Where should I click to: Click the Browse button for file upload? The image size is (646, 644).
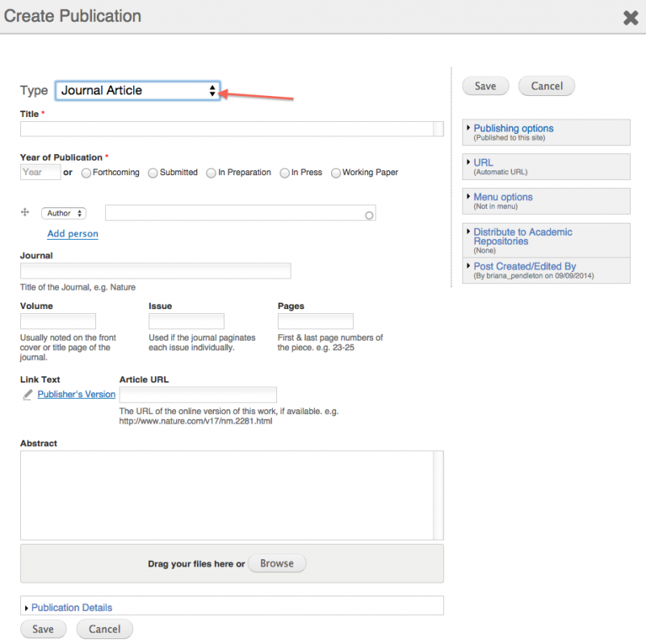tap(277, 563)
